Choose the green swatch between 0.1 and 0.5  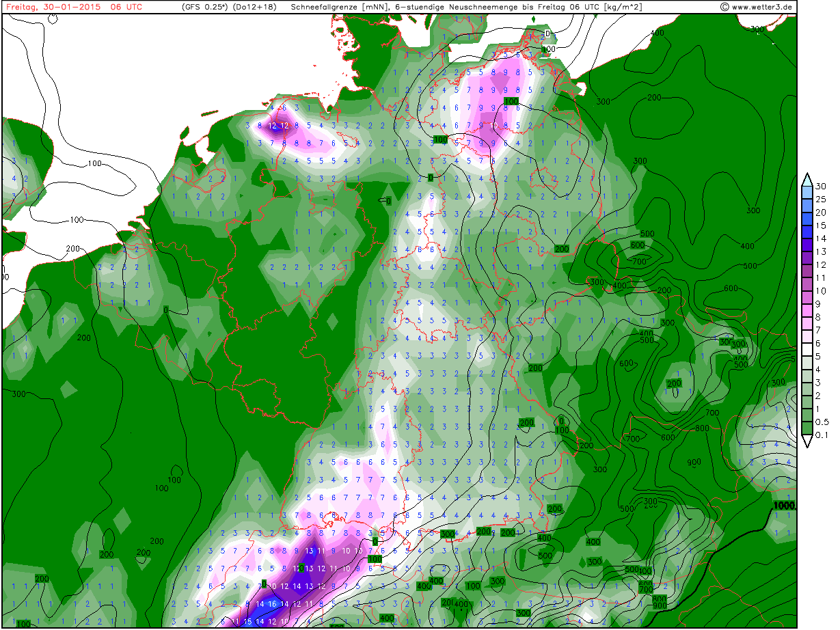click(x=808, y=428)
